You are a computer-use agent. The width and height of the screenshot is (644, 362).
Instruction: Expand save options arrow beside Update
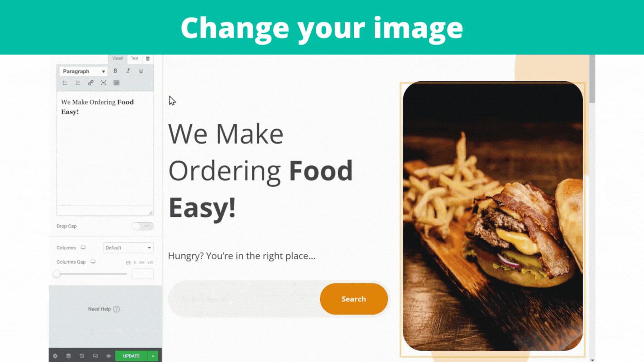point(153,356)
